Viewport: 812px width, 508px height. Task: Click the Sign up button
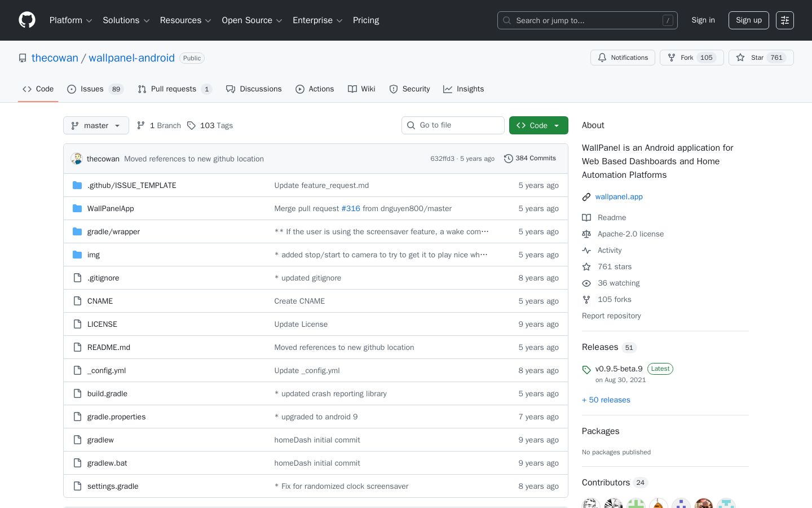tap(749, 20)
